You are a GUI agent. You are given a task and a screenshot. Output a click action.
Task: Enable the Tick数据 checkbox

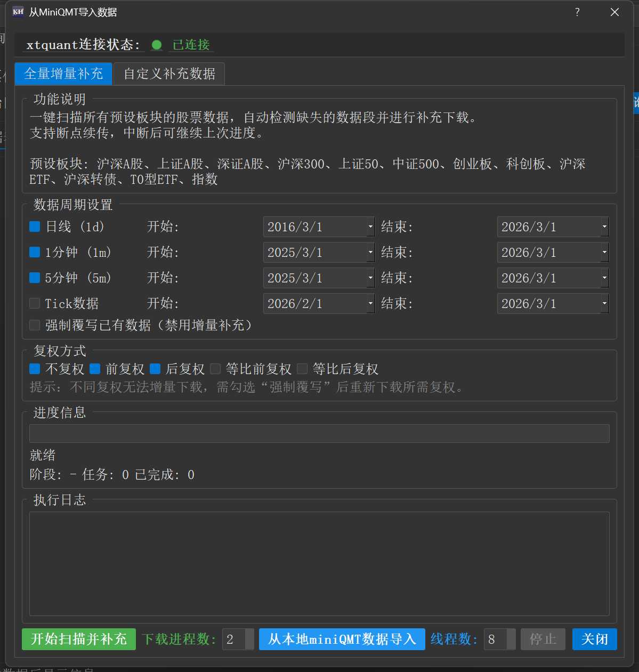pos(35,303)
